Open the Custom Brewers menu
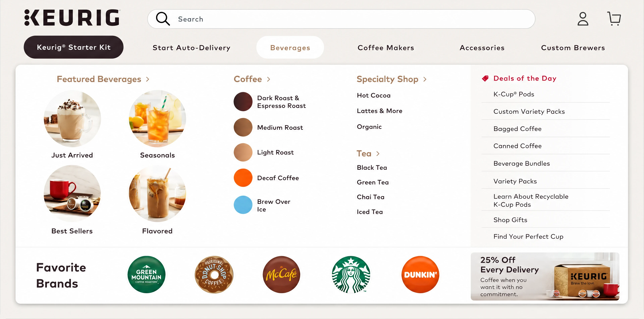The height and width of the screenshot is (319, 644). tap(573, 48)
